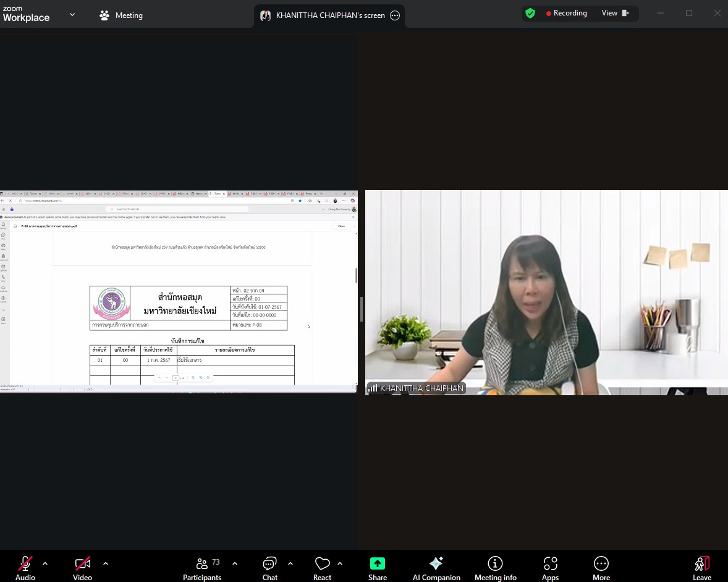Open the More options menu

tap(601, 568)
